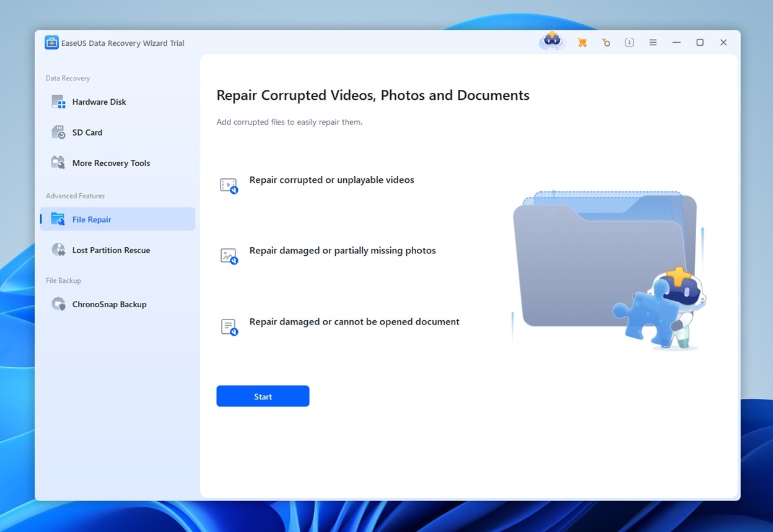Click 'Repair damaged or partially missing photos' text
Viewport: 773px width, 532px height.
pos(343,251)
